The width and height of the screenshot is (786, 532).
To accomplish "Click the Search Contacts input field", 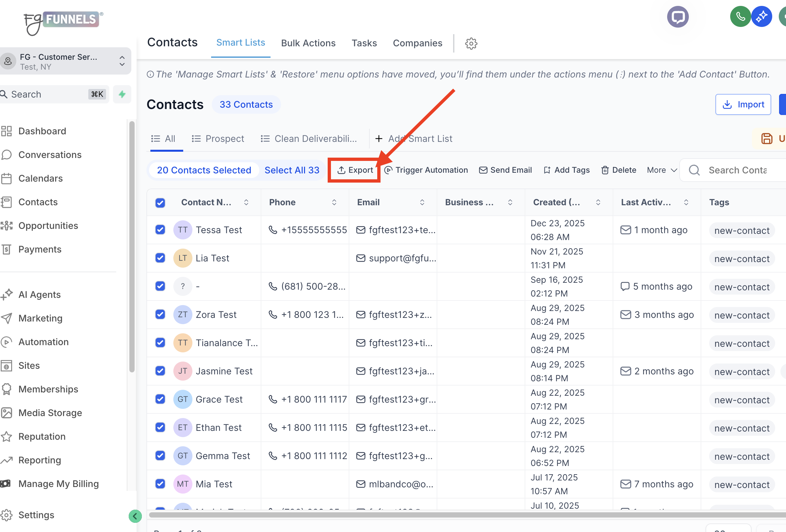I will pyautogui.click(x=737, y=170).
